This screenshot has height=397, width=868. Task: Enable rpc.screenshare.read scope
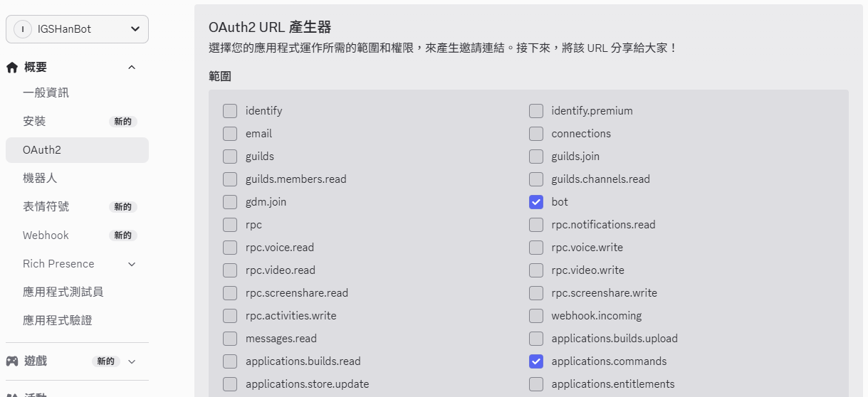(230, 293)
